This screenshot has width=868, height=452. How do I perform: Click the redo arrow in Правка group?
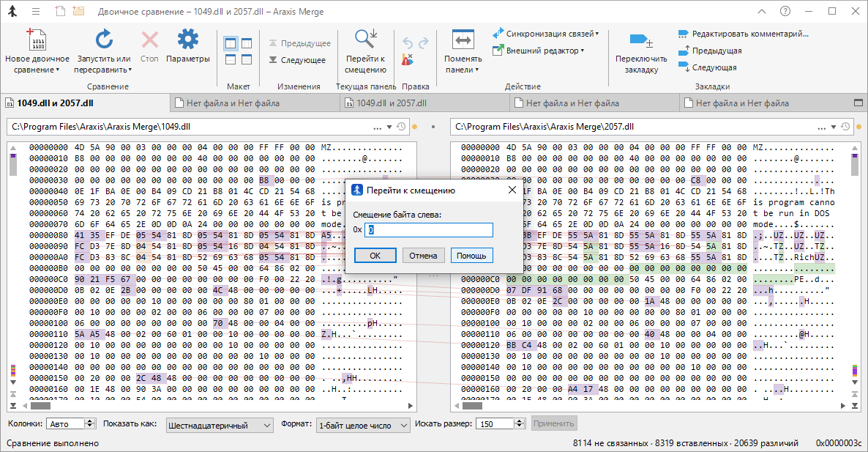point(424,43)
